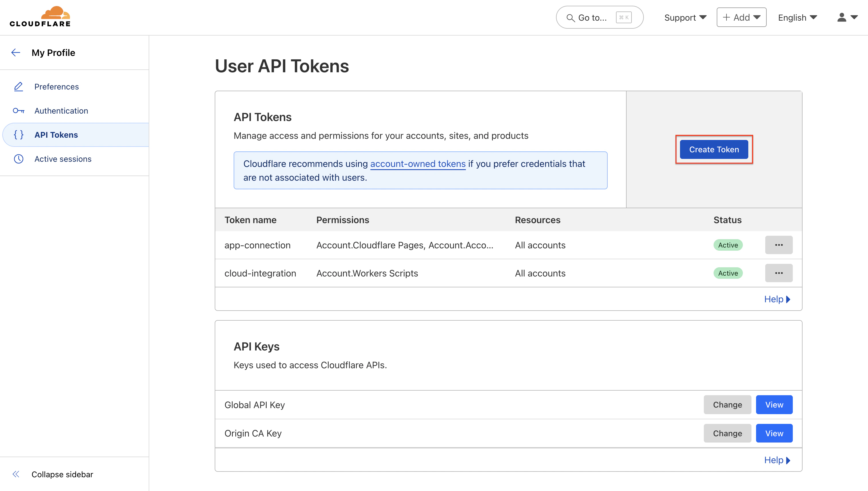Viewport: 868px width, 491px height.
Task: Click Account.Cloudflare Pages permissions cell
Action: [x=405, y=245]
